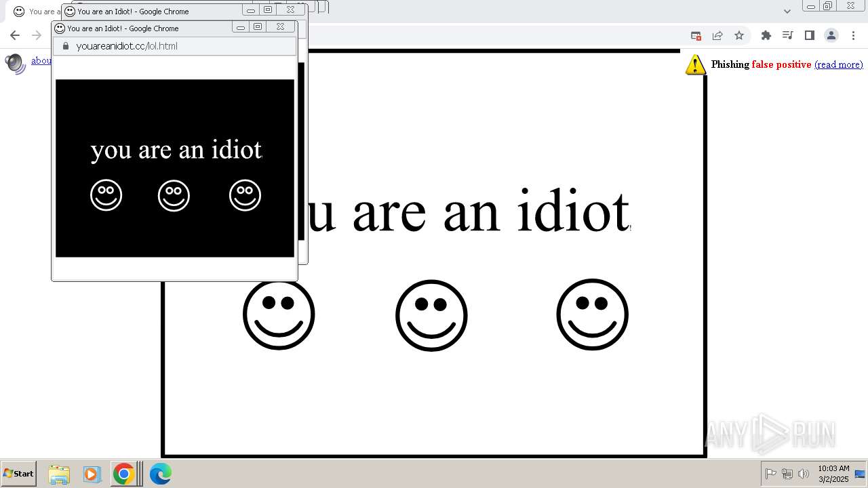Minimize the main Chrome window
This screenshot has height=488, width=868.
810,6
